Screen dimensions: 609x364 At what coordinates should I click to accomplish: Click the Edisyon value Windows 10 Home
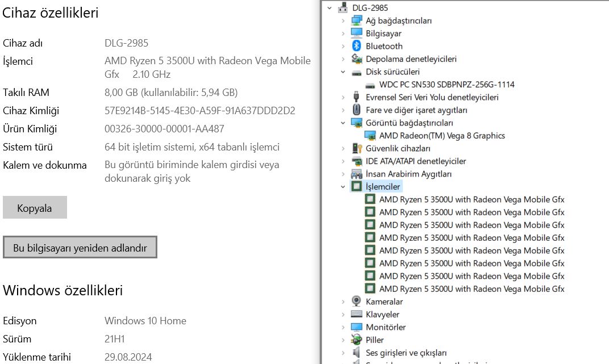pos(145,321)
